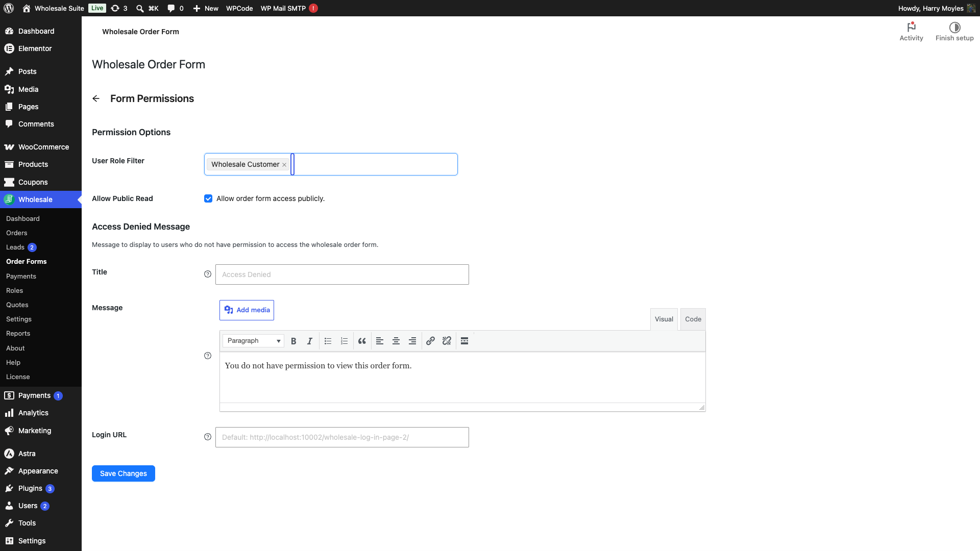The width and height of the screenshot is (980, 551).
Task: Open the Howdy, Harry Moyles account menu
Action: [x=937, y=8]
